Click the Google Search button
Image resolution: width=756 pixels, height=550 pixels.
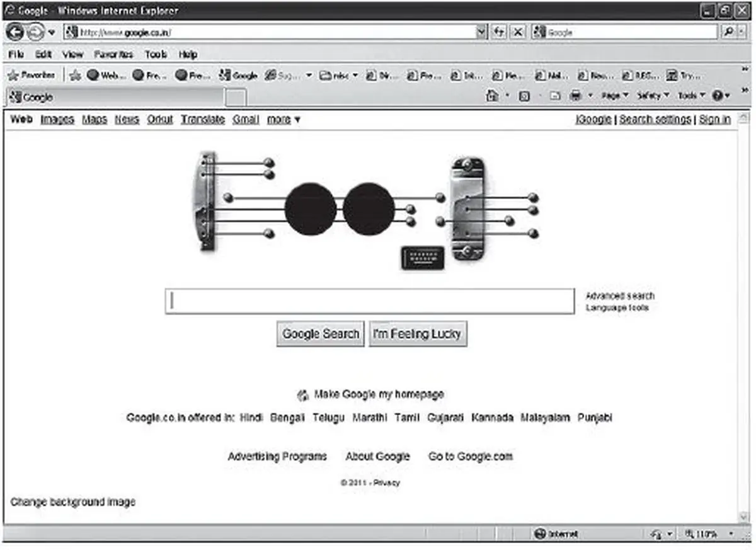tap(320, 334)
